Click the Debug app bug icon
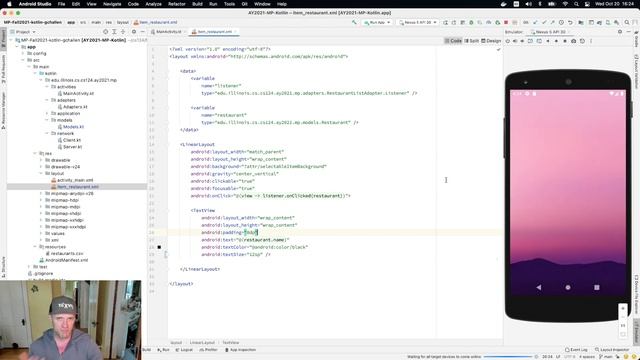 pos(471,22)
